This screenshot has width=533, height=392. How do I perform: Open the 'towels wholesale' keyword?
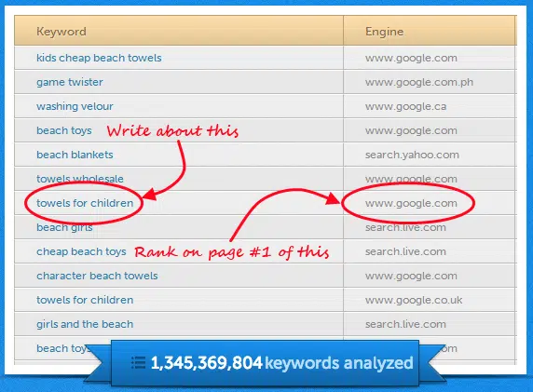tap(80, 179)
